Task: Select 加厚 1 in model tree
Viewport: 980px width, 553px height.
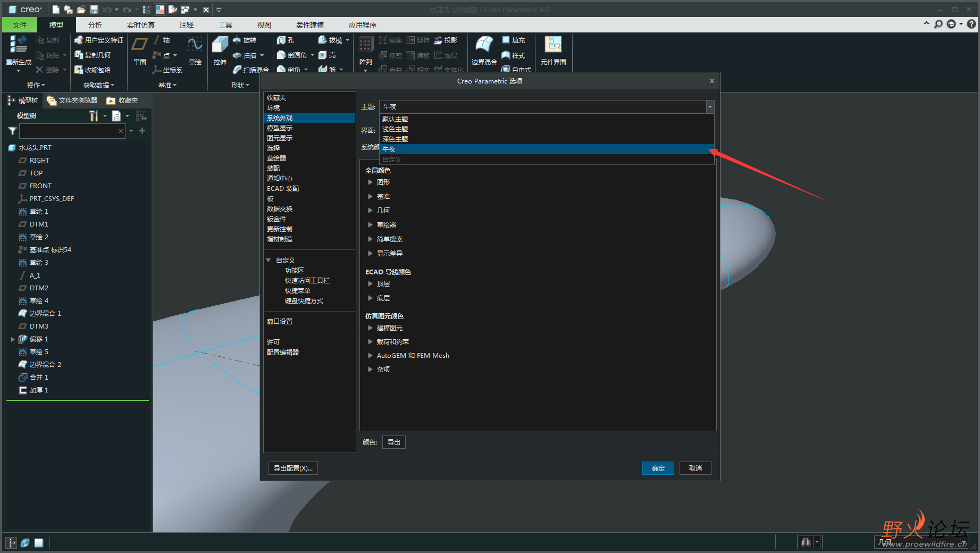Action: (x=33, y=390)
